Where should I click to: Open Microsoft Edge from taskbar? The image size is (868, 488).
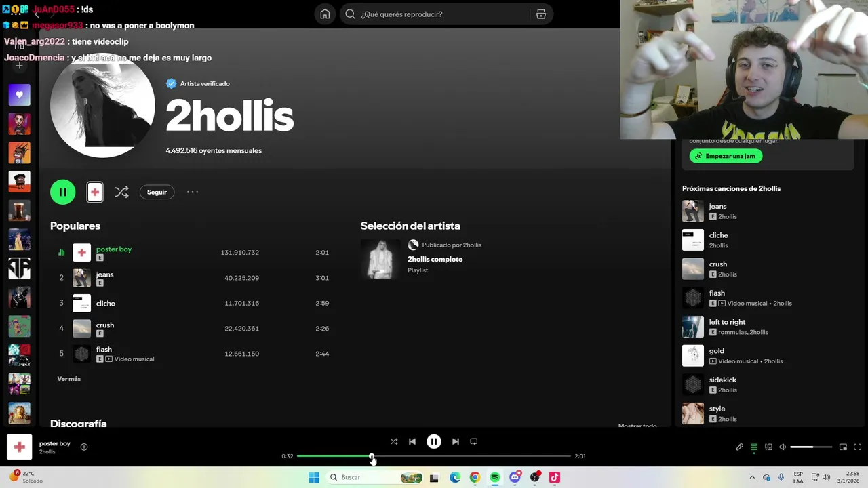pyautogui.click(x=455, y=477)
